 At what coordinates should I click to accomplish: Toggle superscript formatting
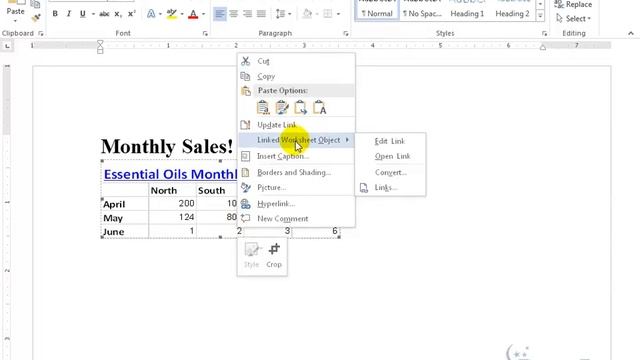coord(131,14)
